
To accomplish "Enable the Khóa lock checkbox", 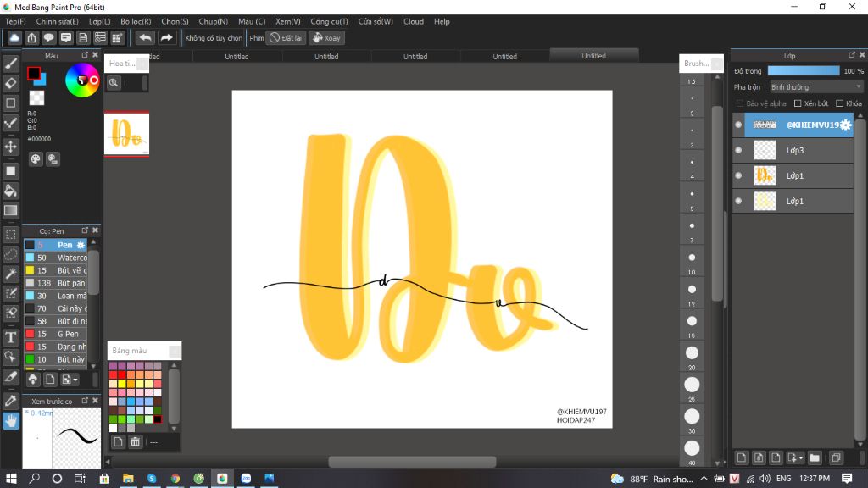I will (x=840, y=103).
